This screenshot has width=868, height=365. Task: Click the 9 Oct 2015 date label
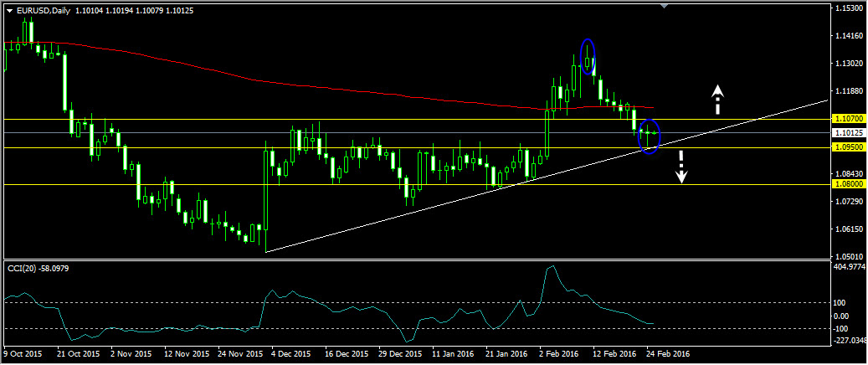(x=23, y=352)
